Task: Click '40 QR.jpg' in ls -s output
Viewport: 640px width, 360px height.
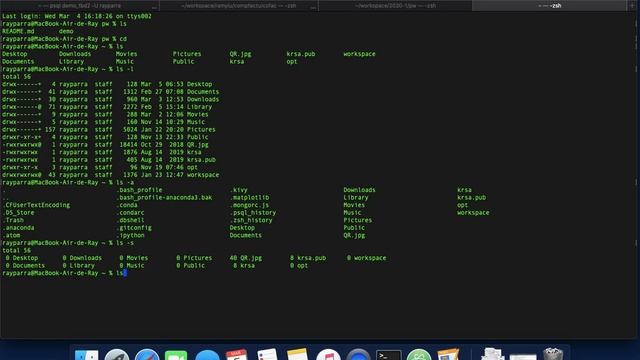Action: 246,258
